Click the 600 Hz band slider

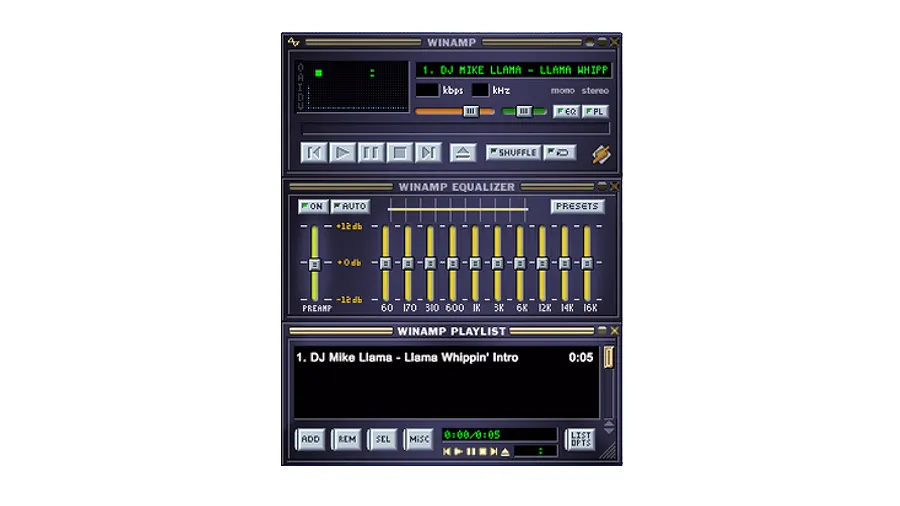point(453,263)
